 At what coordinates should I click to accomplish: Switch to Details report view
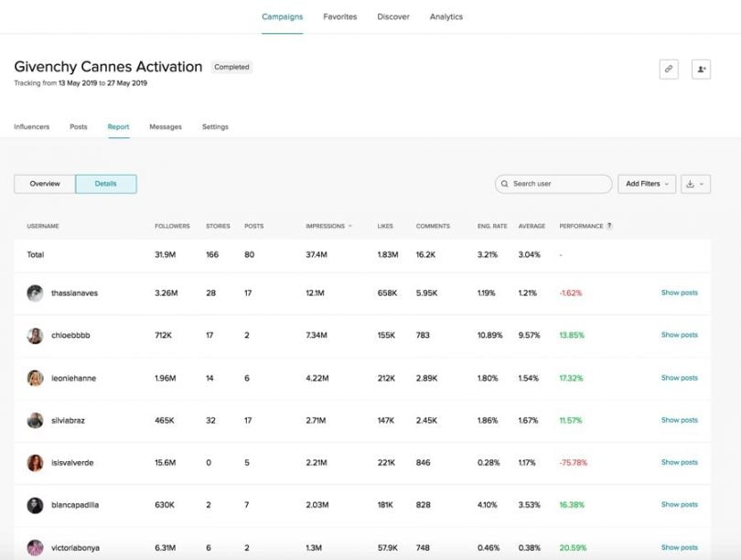click(x=106, y=184)
